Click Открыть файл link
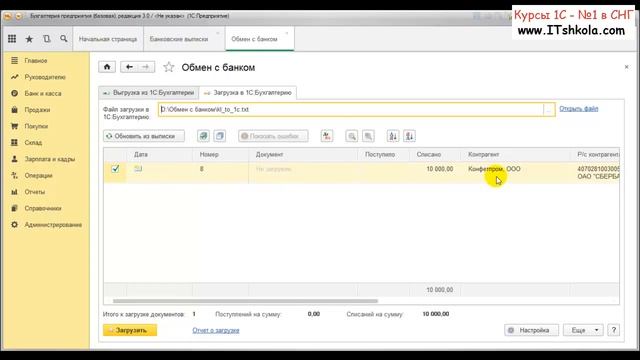 coord(578,109)
